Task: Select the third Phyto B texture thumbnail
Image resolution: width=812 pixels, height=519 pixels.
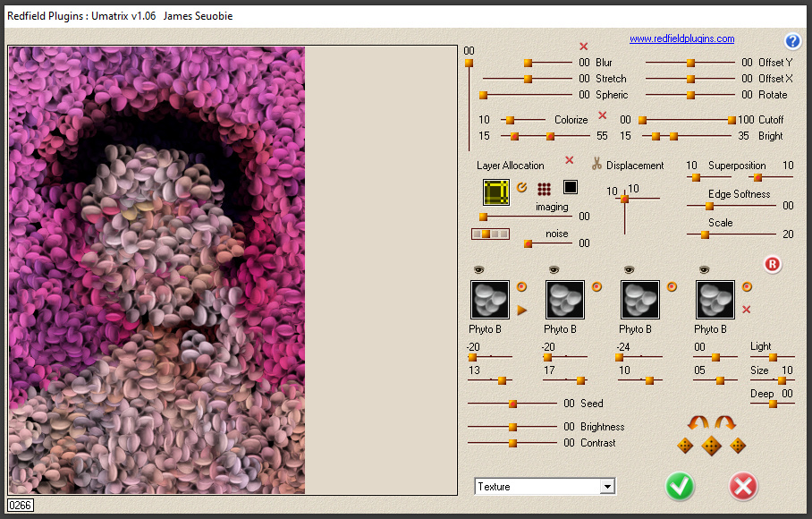Action: [639, 300]
